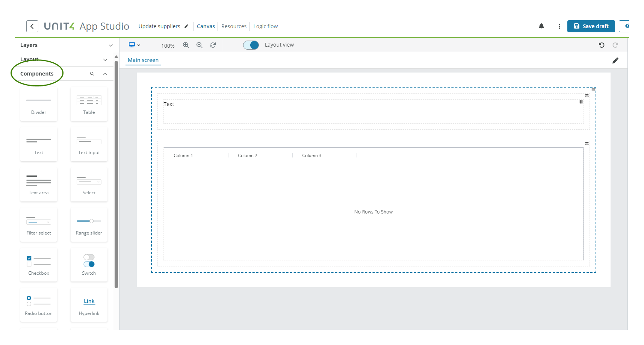The height and width of the screenshot is (345, 644).
Task: Undo the last change
Action: (x=602, y=45)
